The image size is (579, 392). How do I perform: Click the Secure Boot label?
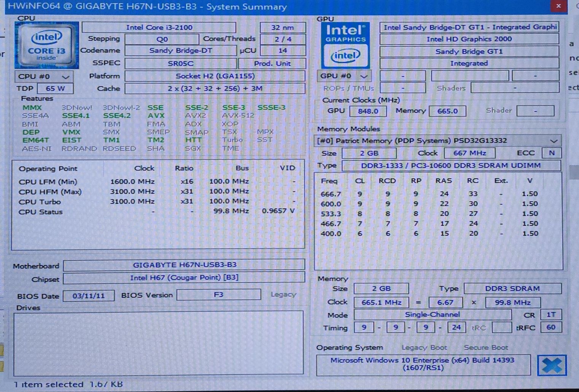click(x=486, y=347)
